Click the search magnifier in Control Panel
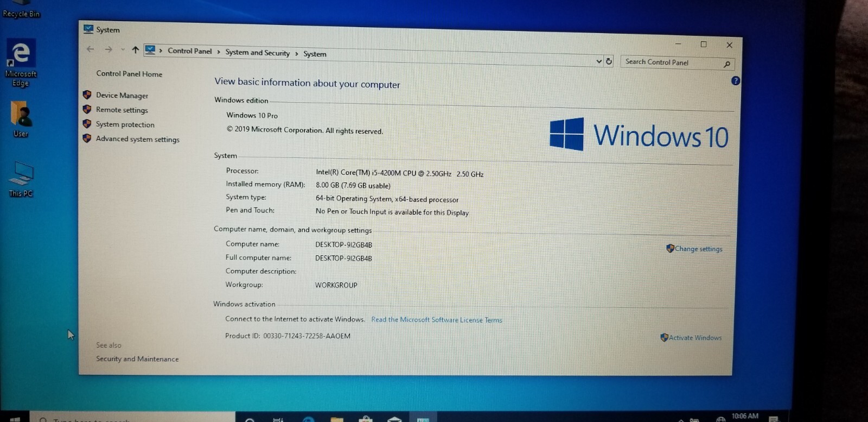The width and height of the screenshot is (868, 422). tap(727, 64)
